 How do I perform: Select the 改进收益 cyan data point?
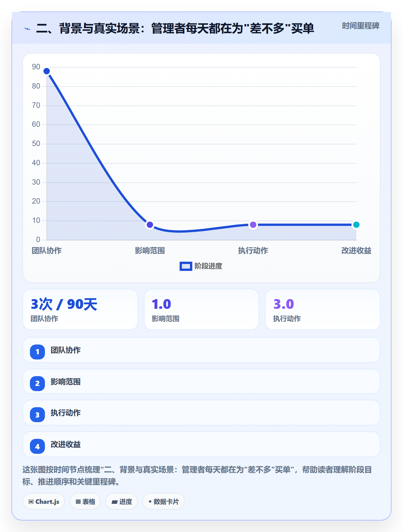point(356,225)
